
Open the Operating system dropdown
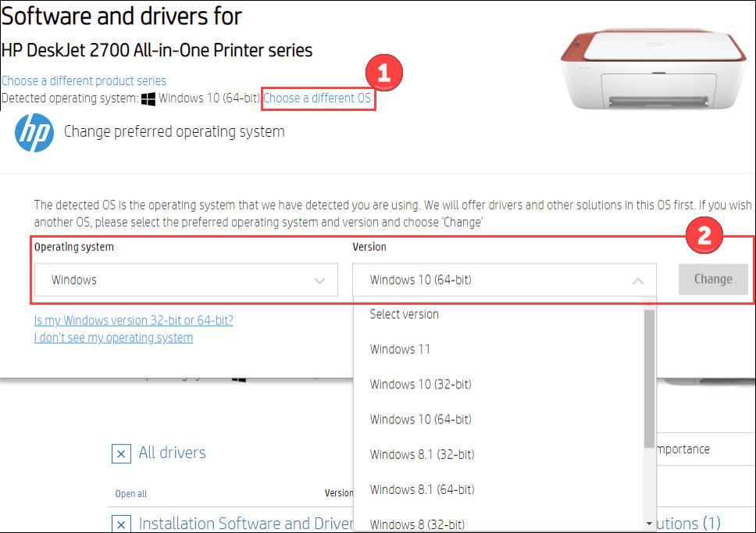(184, 280)
